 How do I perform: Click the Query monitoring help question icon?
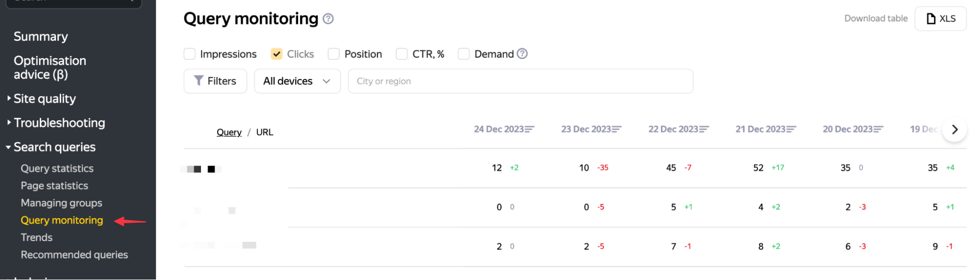point(328,19)
